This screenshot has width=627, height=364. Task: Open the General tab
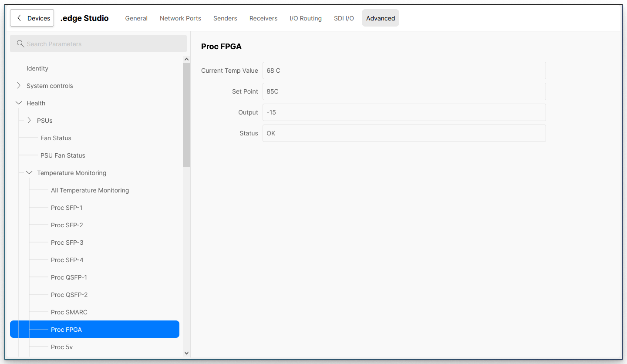136,18
